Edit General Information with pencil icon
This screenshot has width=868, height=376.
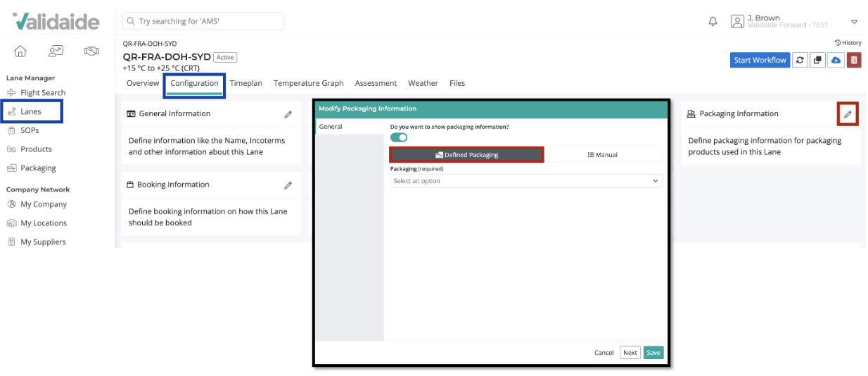tap(288, 114)
